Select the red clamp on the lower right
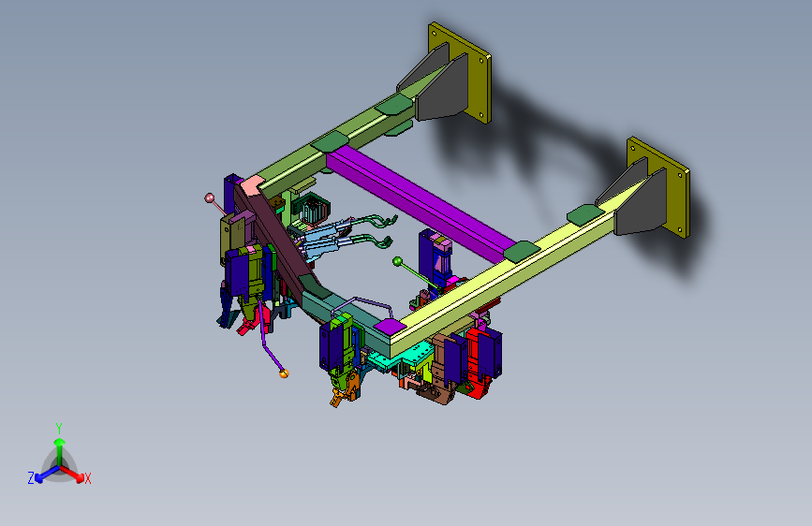The image size is (812, 526). (477, 363)
